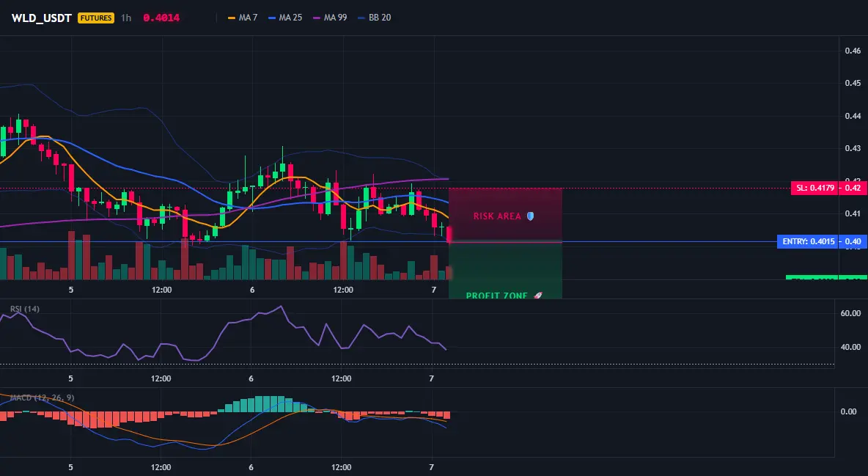Click the rocket icon beside PROFIT ZONE

click(x=537, y=296)
